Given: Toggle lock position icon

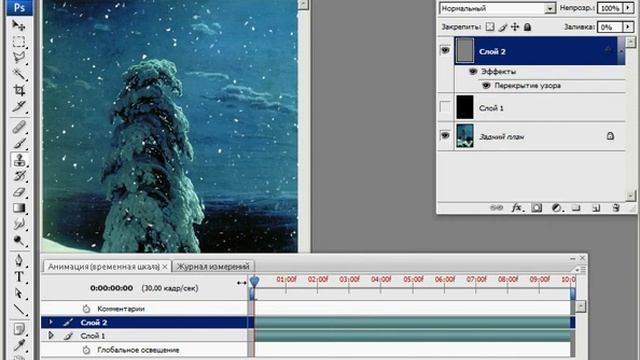Looking at the screenshot, I should (515, 27).
